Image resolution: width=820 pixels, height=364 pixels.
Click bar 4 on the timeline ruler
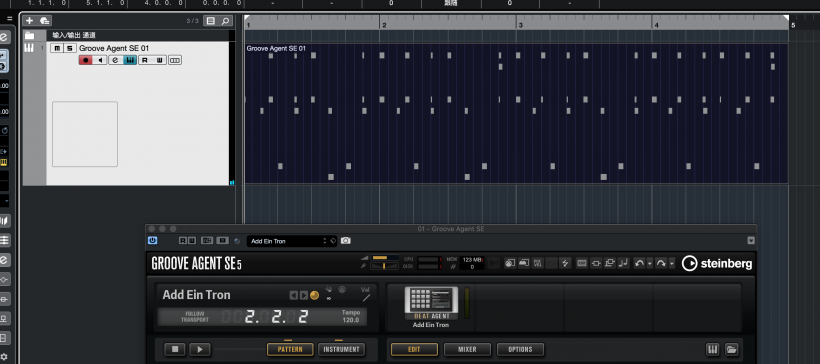[656, 25]
